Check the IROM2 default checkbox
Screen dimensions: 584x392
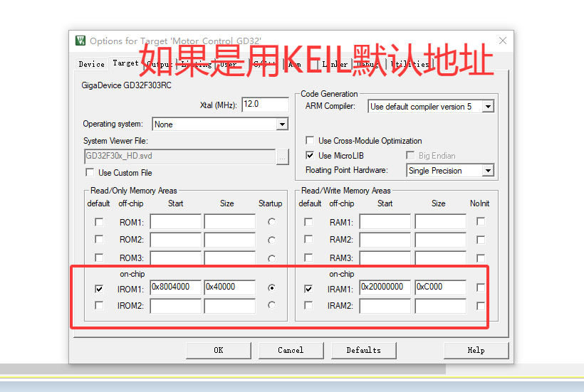[x=99, y=305]
